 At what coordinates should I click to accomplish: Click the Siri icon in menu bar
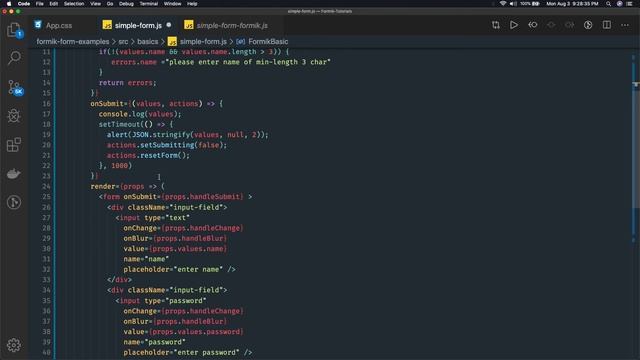(619, 4)
